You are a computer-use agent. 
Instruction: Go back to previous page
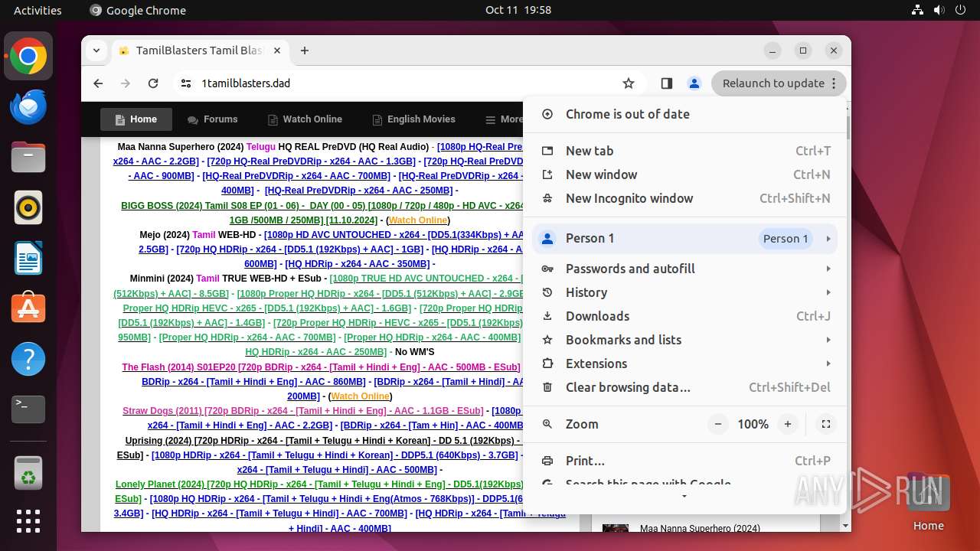[98, 83]
